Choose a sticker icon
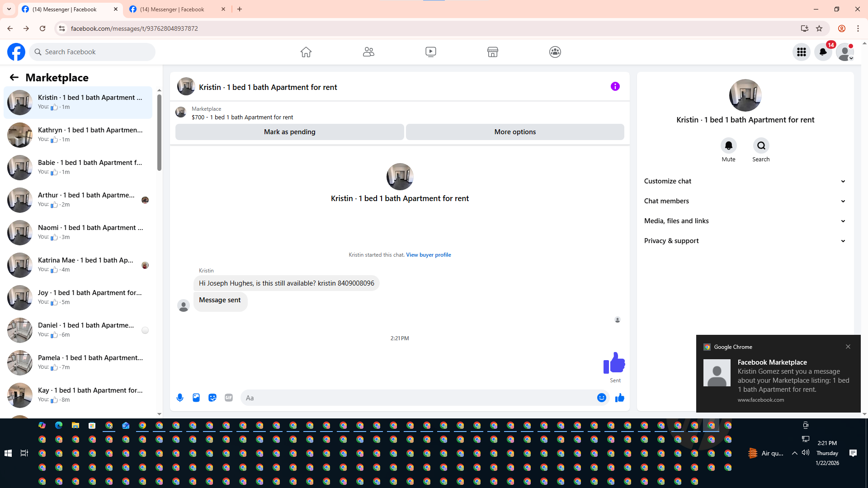Viewport: 868px width, 488px height. click(212, 398)
